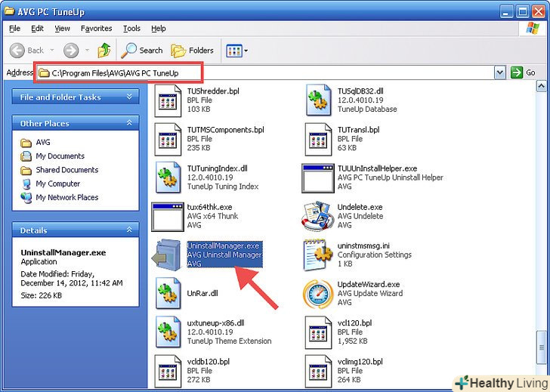Open the Edit menu
Viewport: 550px width, 392px height.
tap(37, 29)
